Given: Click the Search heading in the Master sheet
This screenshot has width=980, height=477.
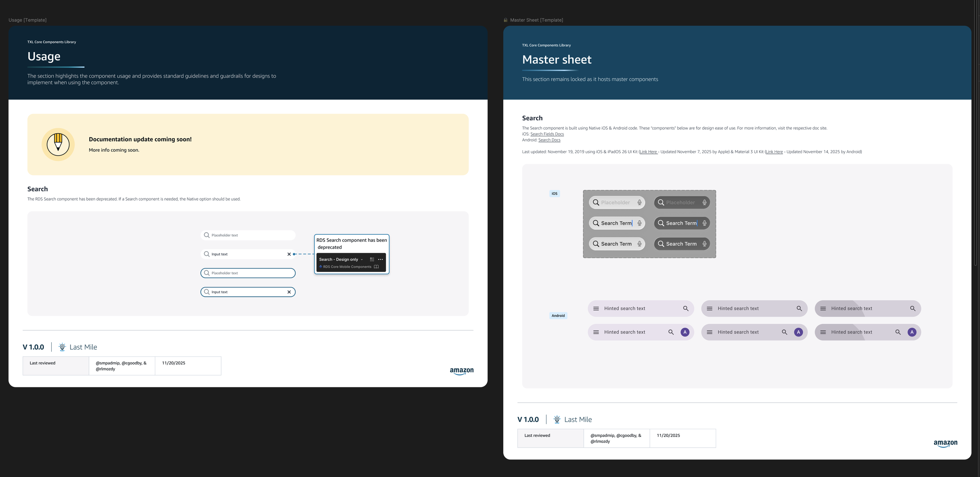Looking at the screenshot, I should [532, 118].
